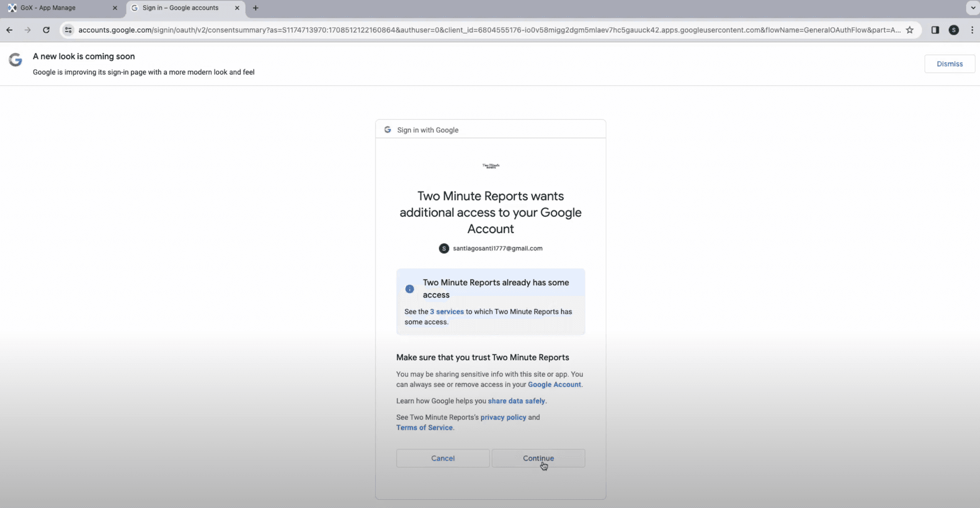This screenshot has height=508, width=980.
Task: Close the GoX - App Manage tab
Action: 115,8
